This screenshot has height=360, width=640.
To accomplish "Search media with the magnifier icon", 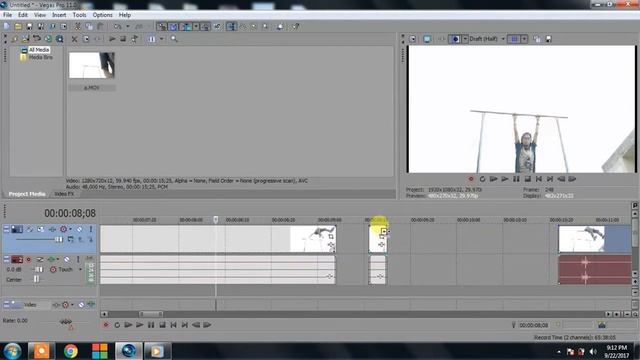I will click(x=174, y=39).
